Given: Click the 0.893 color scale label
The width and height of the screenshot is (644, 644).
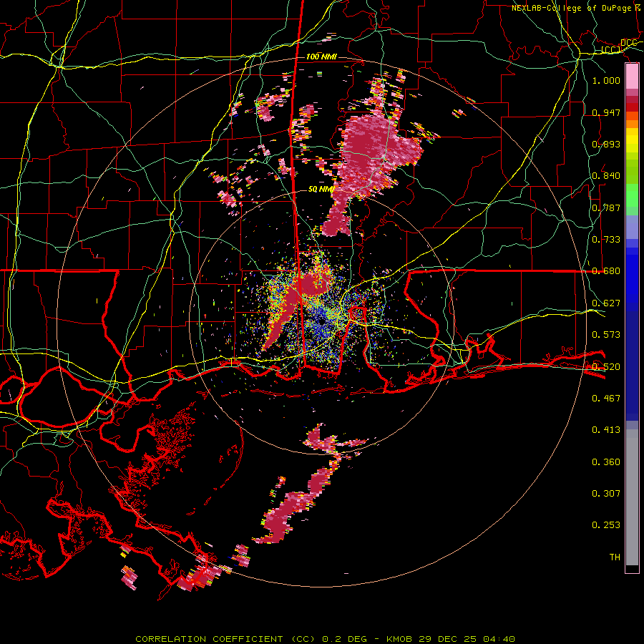Looking at the screenshot, I should click(606, 144).
